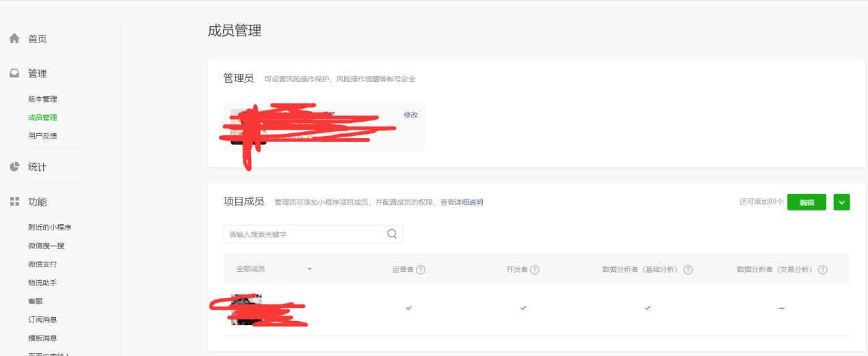This screenshot has width=868, height=356.
Task: Click the search magnifier icon
Action: 392,234
